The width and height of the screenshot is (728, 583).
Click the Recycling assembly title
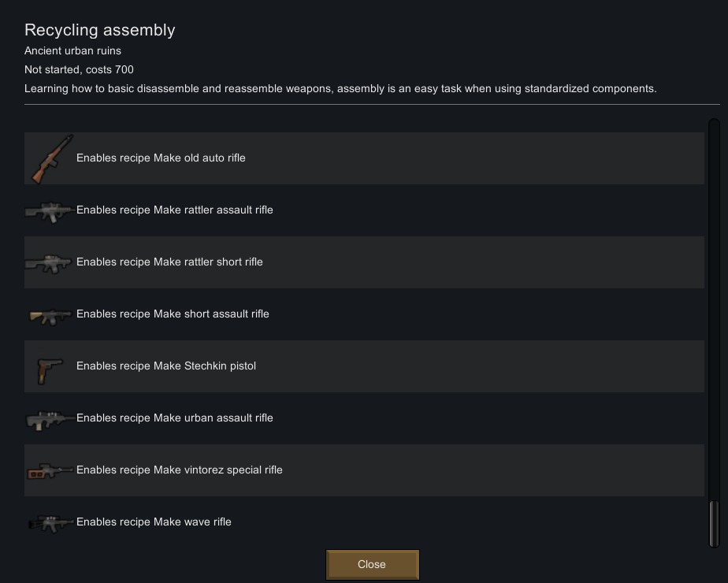pyautogui.click(x=100, y=30)
